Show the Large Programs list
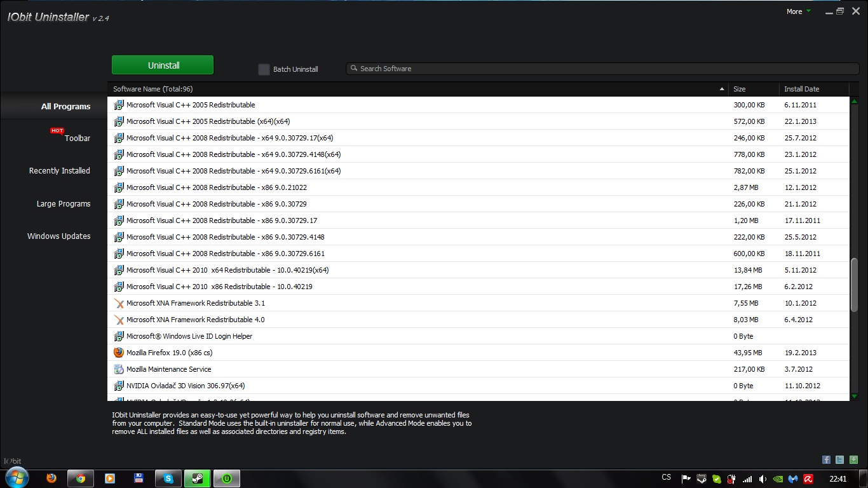Screen dimensions: 868x488 point(64,204)
